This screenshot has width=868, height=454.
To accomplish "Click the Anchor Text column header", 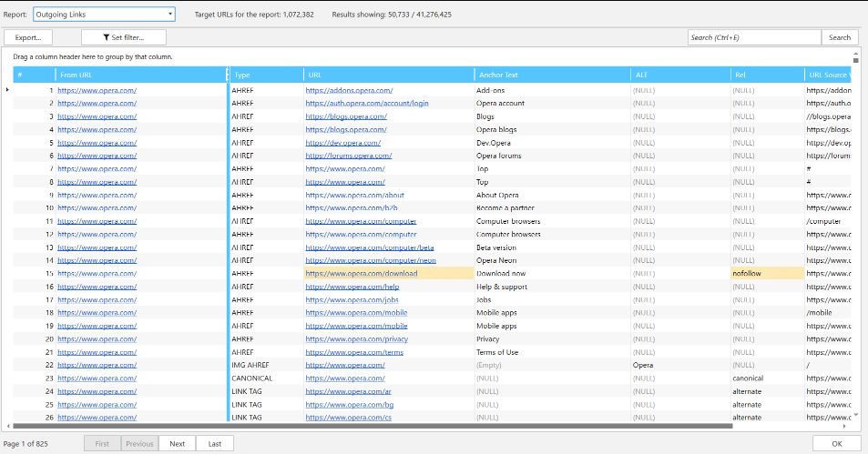I will (x=553, y=75).
